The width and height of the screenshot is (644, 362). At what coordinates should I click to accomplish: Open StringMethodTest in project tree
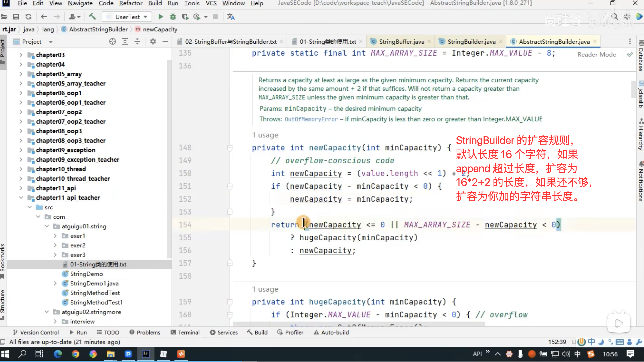click(95, 293)
